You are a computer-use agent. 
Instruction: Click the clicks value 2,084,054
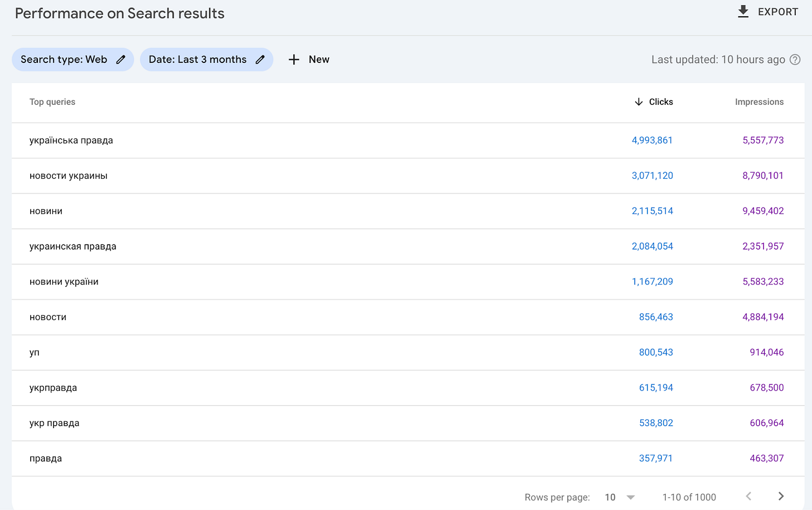point(652,246)
